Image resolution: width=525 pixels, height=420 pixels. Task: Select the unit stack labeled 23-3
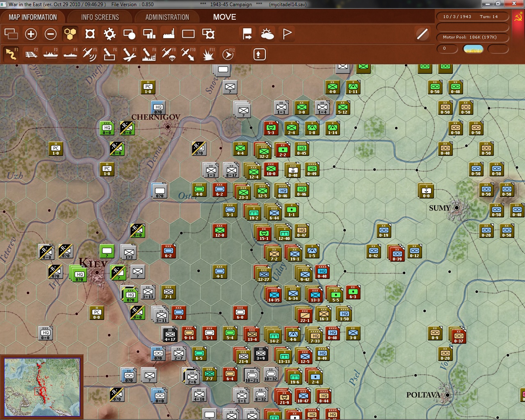tap(243, 191)
